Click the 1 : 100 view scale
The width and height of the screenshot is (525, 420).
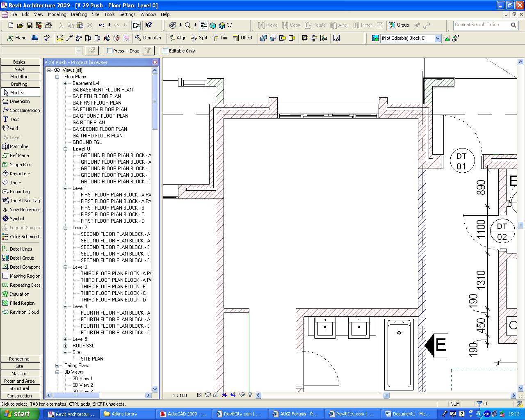point(180,395)
